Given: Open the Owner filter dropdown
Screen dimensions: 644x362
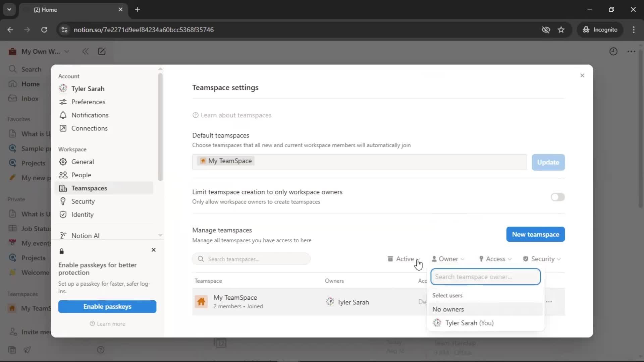Looking at the screenshot, I should (x=448, y=259).
